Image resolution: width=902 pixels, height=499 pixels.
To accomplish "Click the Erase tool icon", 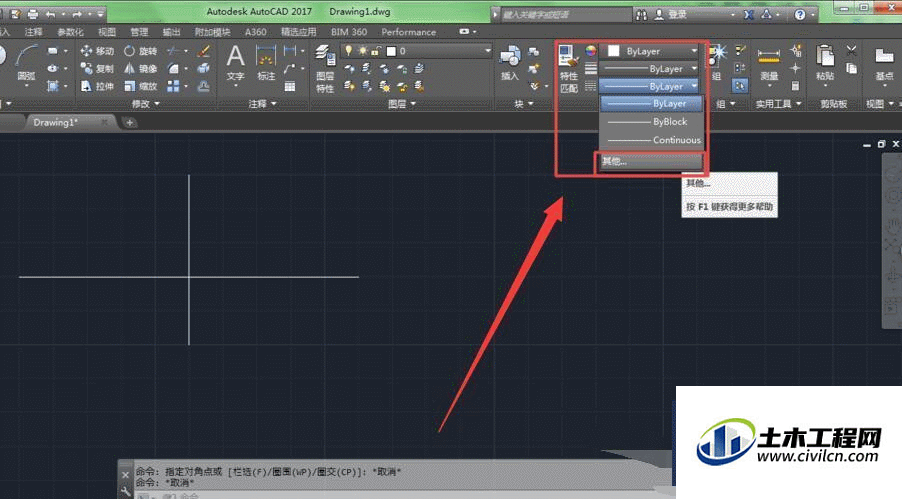I will pos(203,51).
